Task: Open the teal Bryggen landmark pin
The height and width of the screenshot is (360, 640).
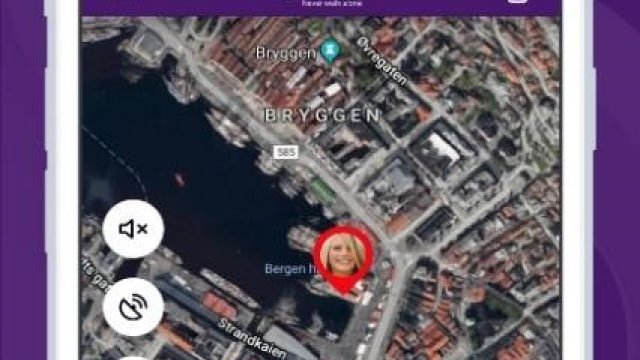Action: [x=330, y=50]
